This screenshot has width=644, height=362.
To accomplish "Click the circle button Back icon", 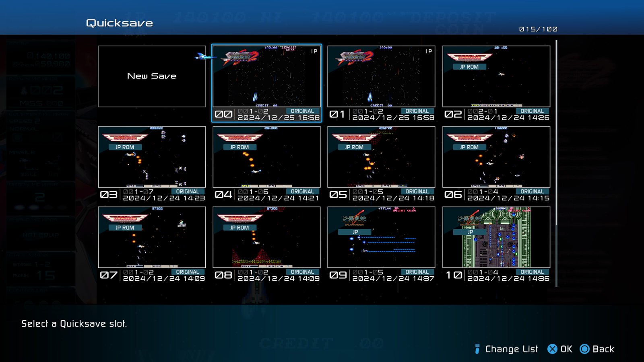I will pos(584,349).
